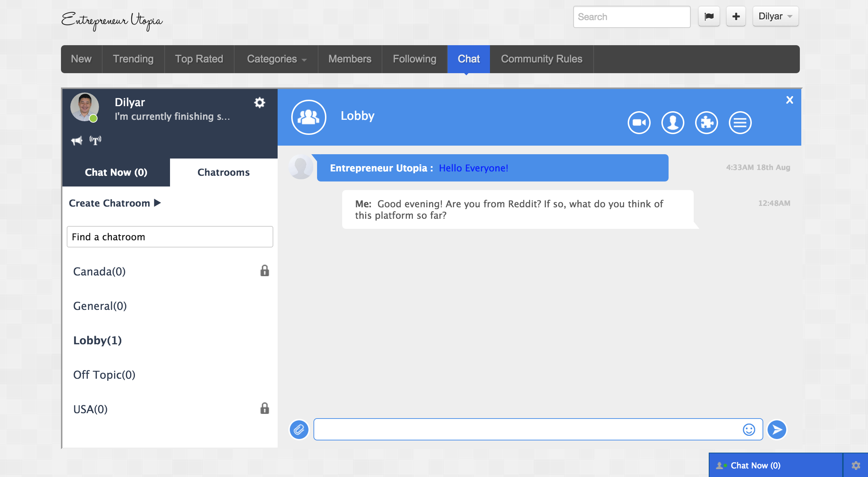Switch to the Chat Now (0) tab
Image resolution: width=868 pixels, height=477 pixels.
(116, 173)
